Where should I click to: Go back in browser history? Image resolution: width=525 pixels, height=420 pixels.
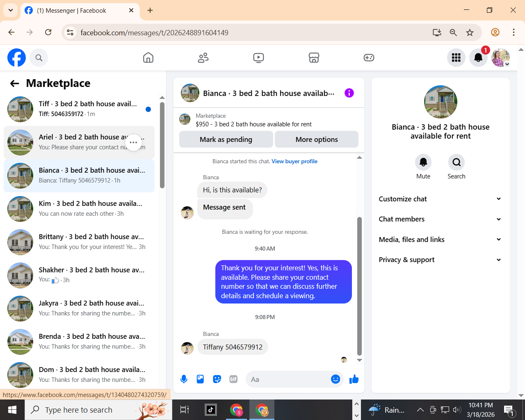(x=11, y=32)
